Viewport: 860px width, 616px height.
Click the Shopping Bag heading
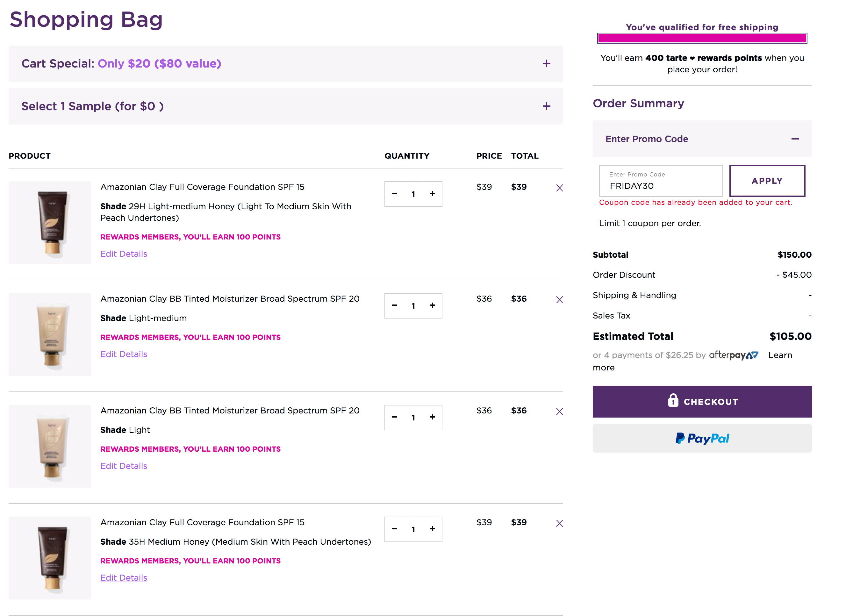pos(86,20)
